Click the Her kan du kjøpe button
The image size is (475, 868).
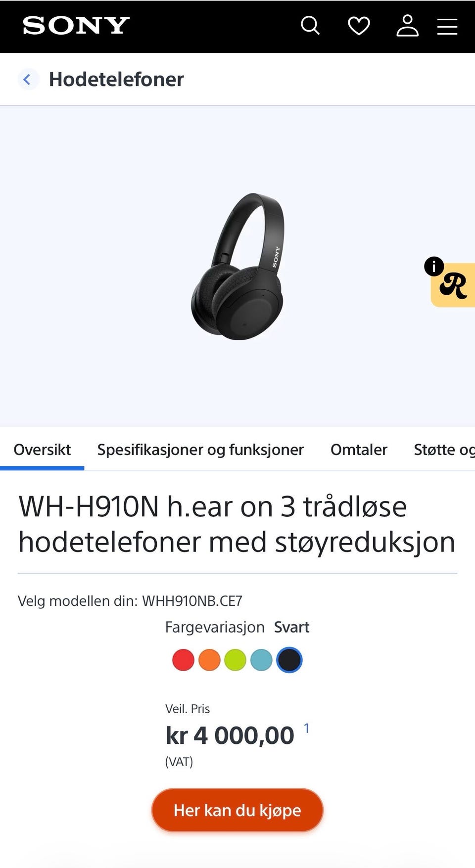(237, 810)
